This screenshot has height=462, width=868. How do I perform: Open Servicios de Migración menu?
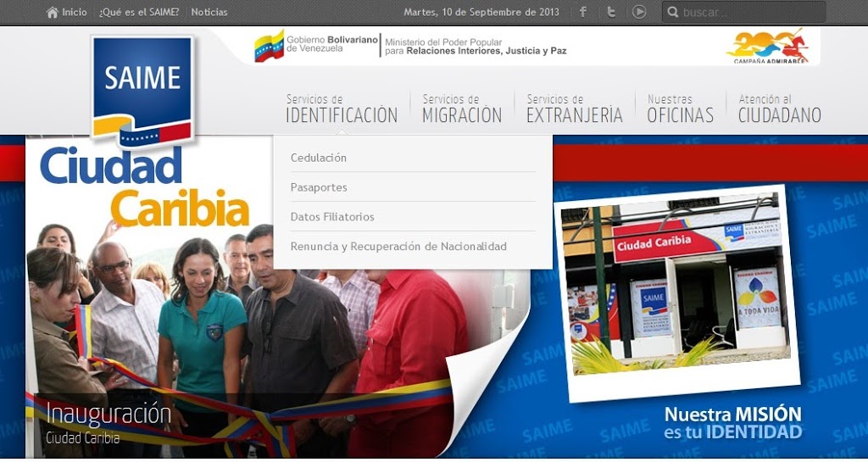coord(462,109)
